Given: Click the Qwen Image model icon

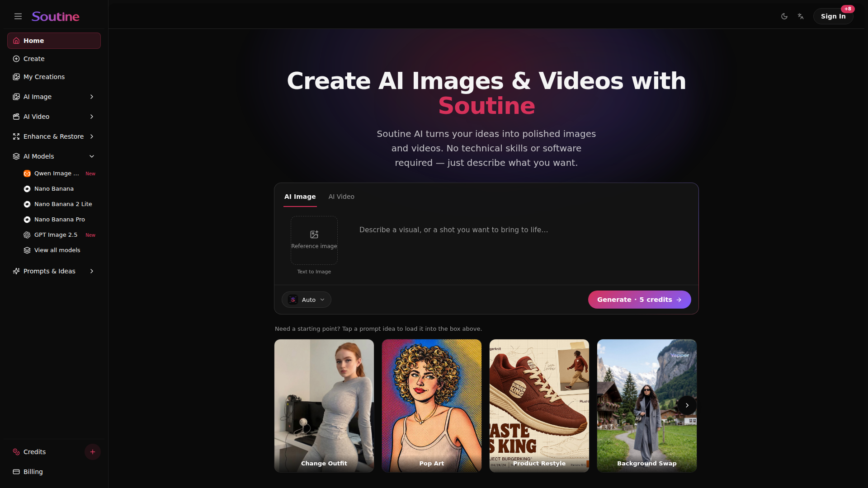Looking at the screenshot, I should coord(27,174).
